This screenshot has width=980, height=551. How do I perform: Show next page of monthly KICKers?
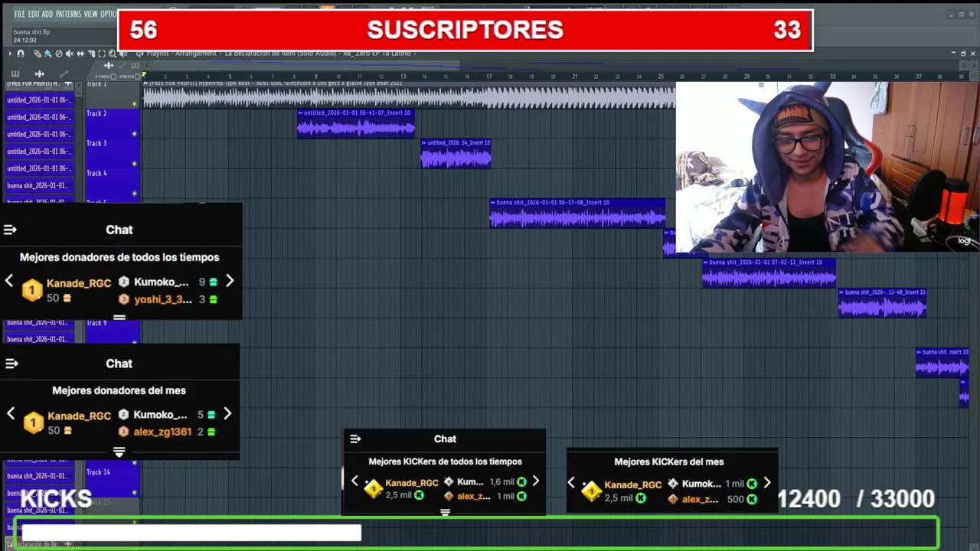767,483
